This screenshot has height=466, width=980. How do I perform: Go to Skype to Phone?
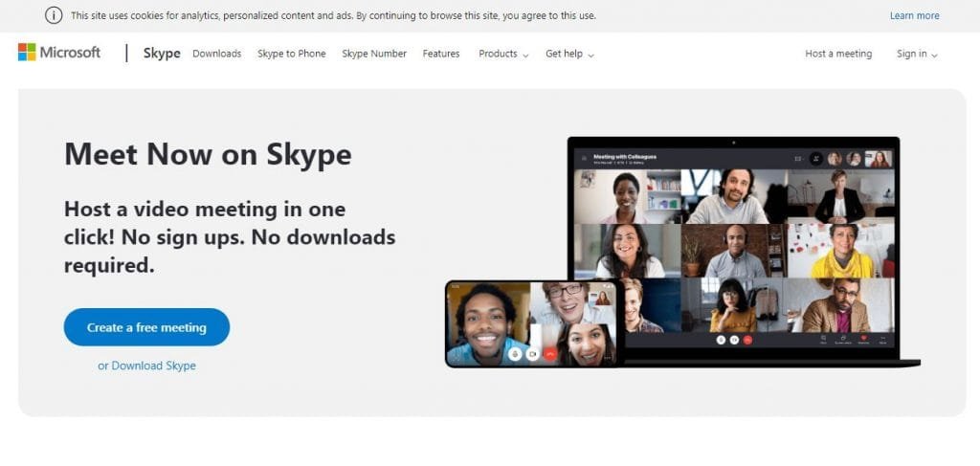(291, 54)
